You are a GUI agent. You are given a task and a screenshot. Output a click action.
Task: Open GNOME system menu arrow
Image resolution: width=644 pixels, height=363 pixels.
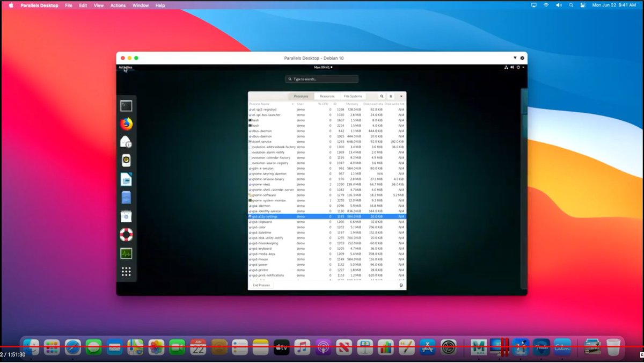tap(523, 67)
